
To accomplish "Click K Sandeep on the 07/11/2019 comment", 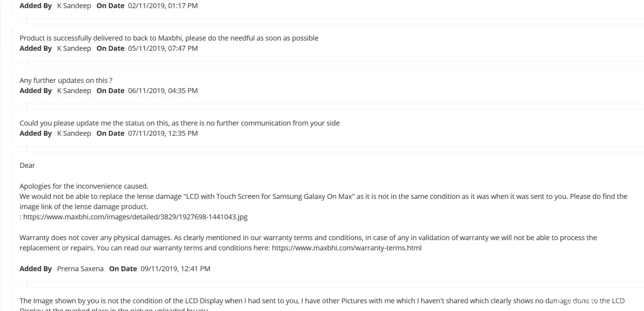I will pyautogui.click(x=74, y=133).
